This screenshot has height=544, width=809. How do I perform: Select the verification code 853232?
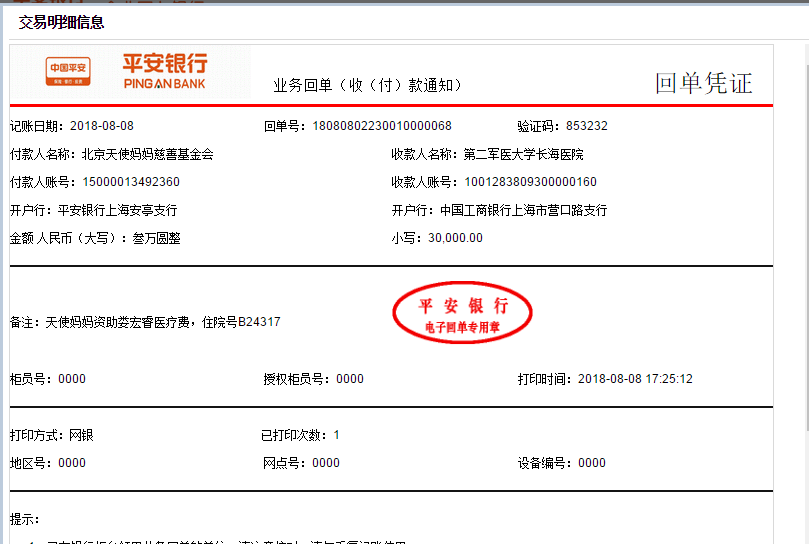coord(587,126)
